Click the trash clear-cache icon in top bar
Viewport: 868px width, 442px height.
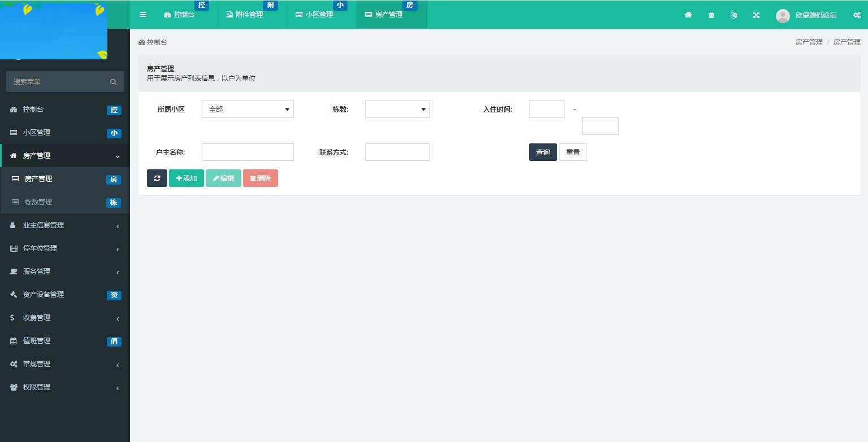[x=711, y=15]
